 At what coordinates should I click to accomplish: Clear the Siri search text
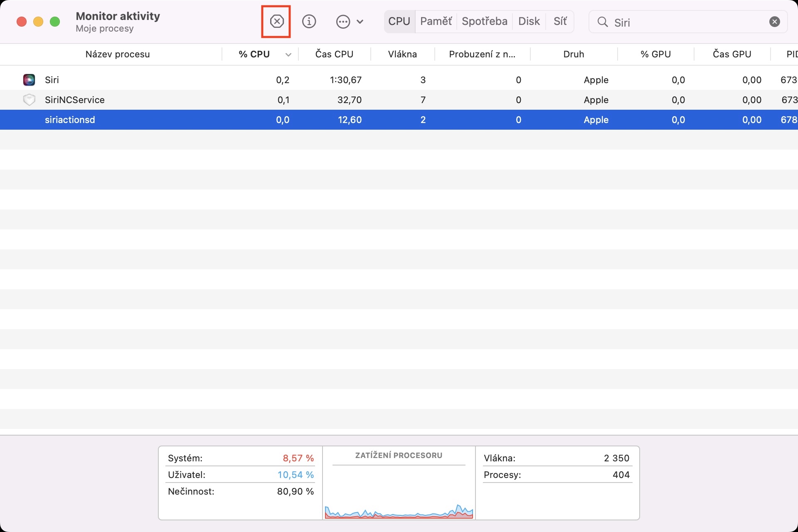[x=774, y=22]
